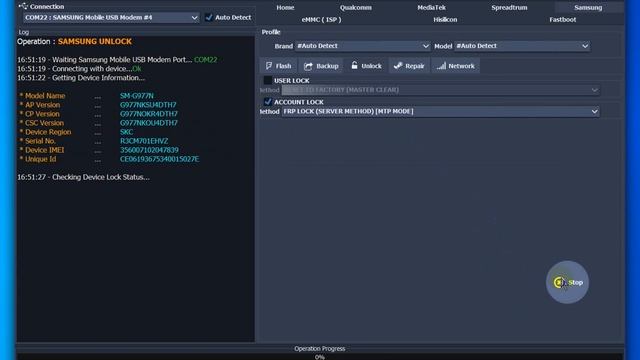
Task: Open the Brand Auto Detect dropdown
Action: point(362,46)
